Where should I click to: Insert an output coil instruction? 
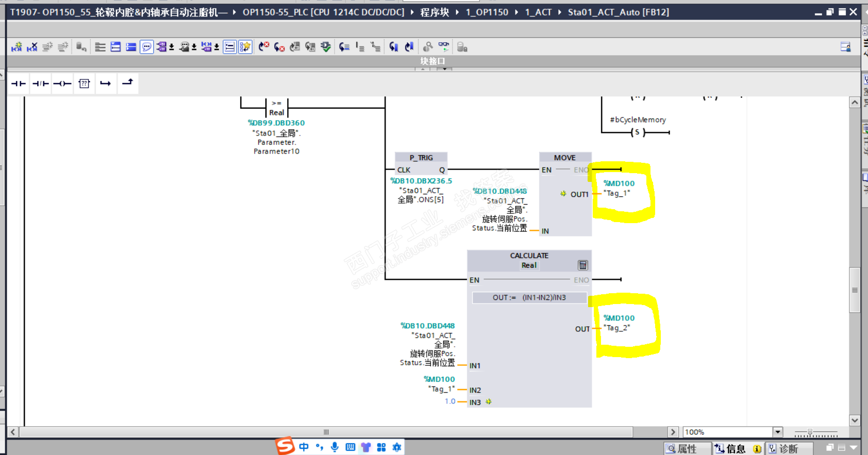pyautogui.click(x=62, y=83)
